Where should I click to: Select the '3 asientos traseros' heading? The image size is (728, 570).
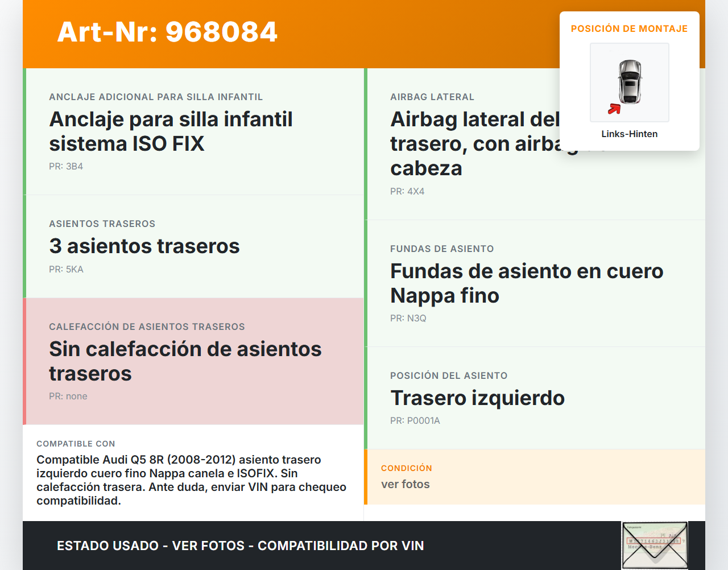[144, 246]
